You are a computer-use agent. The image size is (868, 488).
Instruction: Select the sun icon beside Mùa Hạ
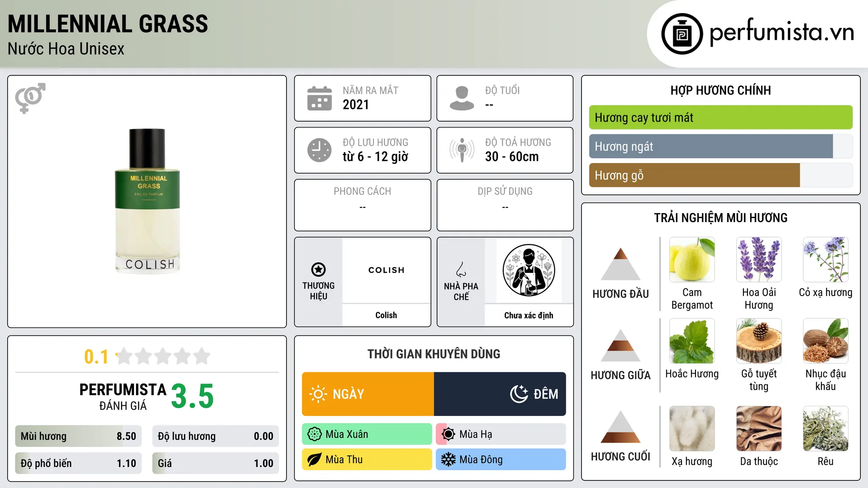point(448,434)
